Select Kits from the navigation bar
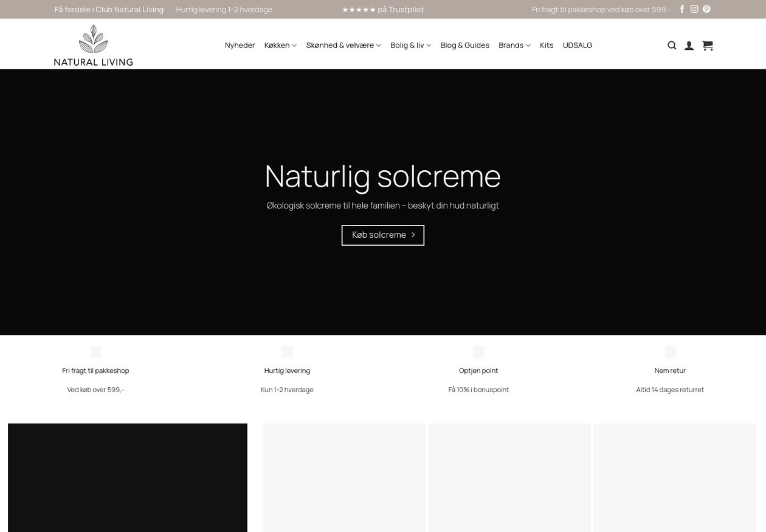Screen dimensions: 766x532 coord(546,45)
